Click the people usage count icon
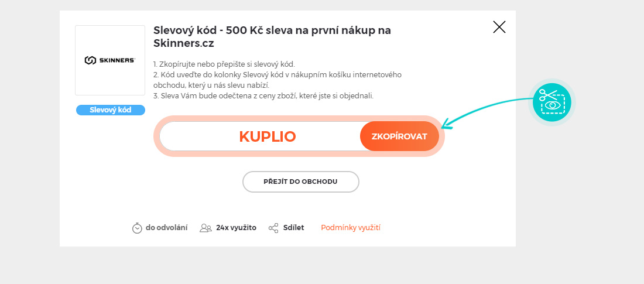The height and width of the screenshot is (284, 644). [x=205, y=228]
